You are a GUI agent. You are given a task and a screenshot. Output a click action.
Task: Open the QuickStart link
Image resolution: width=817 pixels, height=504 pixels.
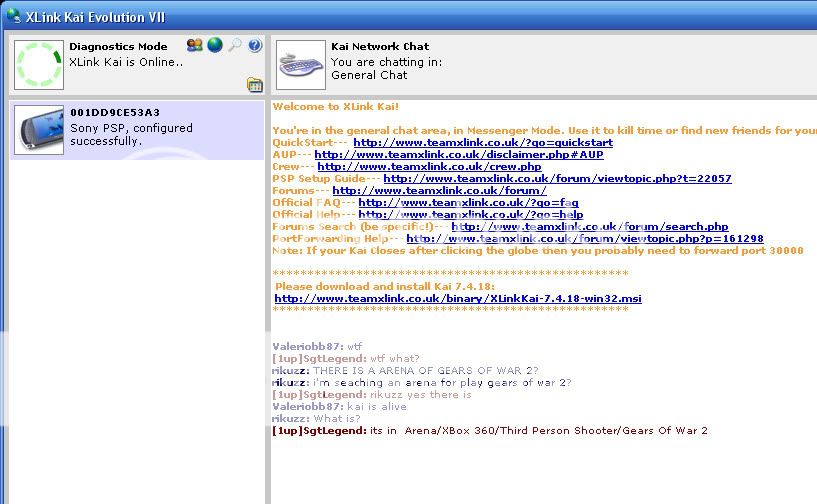pyautogui.click(x=483, y=142)
